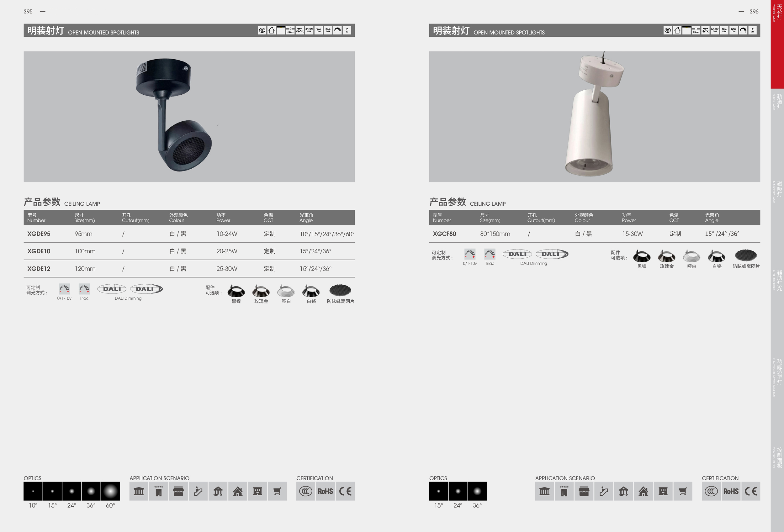
Task: Click the XGDE95 model number
Action: click(39, 234)
